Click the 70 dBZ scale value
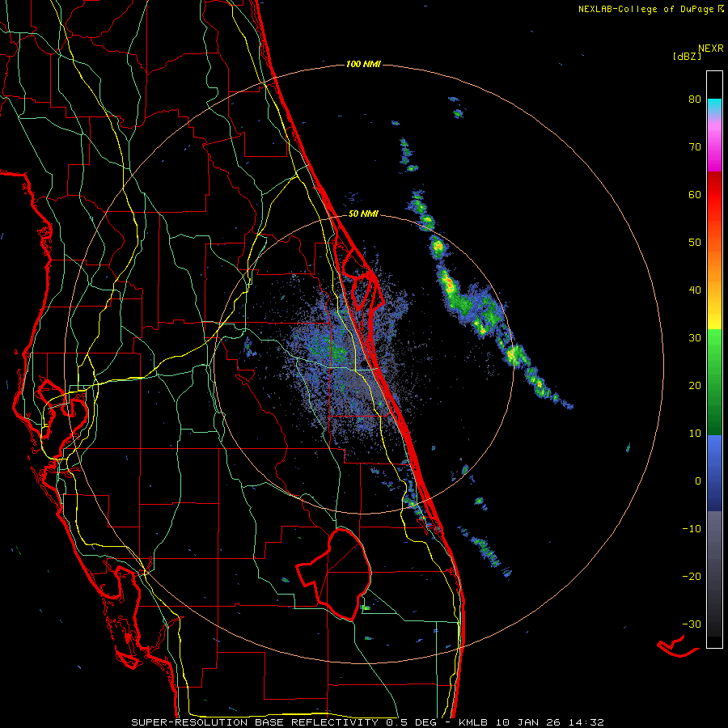The width and height of the screenshot is (728, 728). (x=695, y=147)
